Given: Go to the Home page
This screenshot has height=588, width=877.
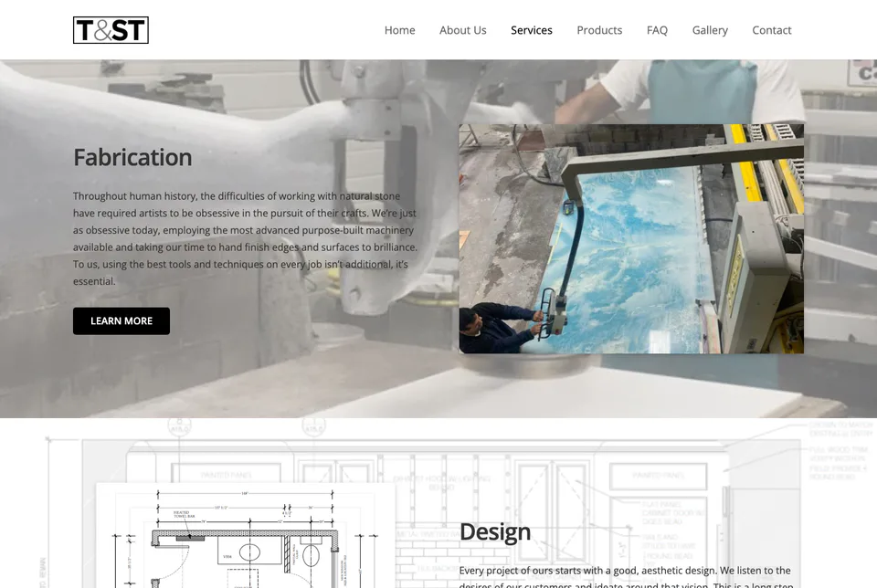Looking at the screenshot, I should 399,30.
